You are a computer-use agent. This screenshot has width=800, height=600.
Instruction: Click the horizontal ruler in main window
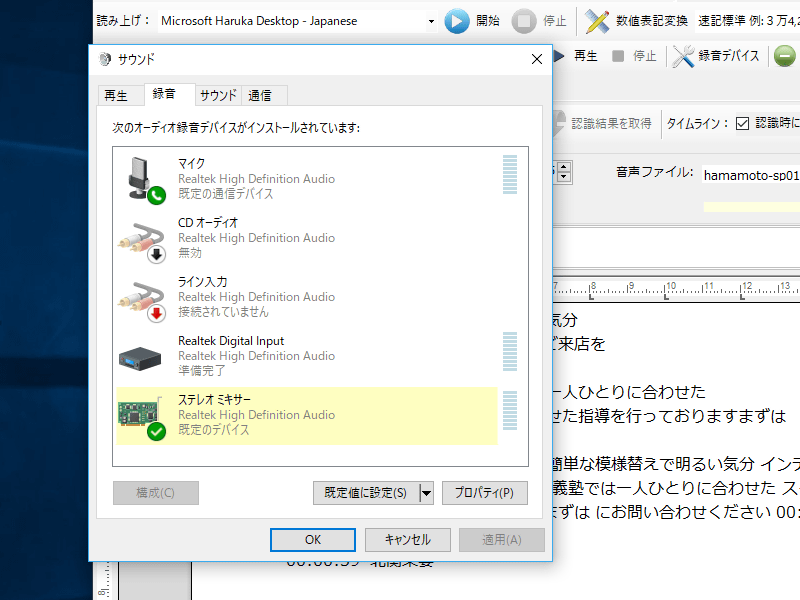point(677,288)
